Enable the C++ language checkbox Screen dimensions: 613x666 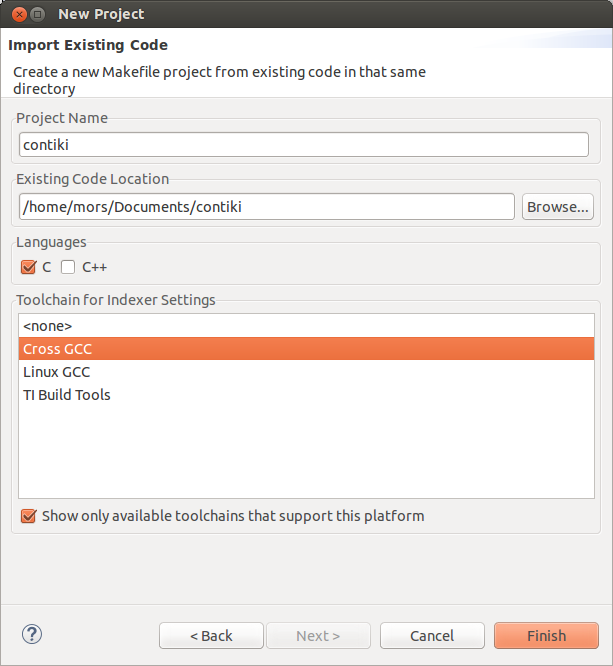68,267
